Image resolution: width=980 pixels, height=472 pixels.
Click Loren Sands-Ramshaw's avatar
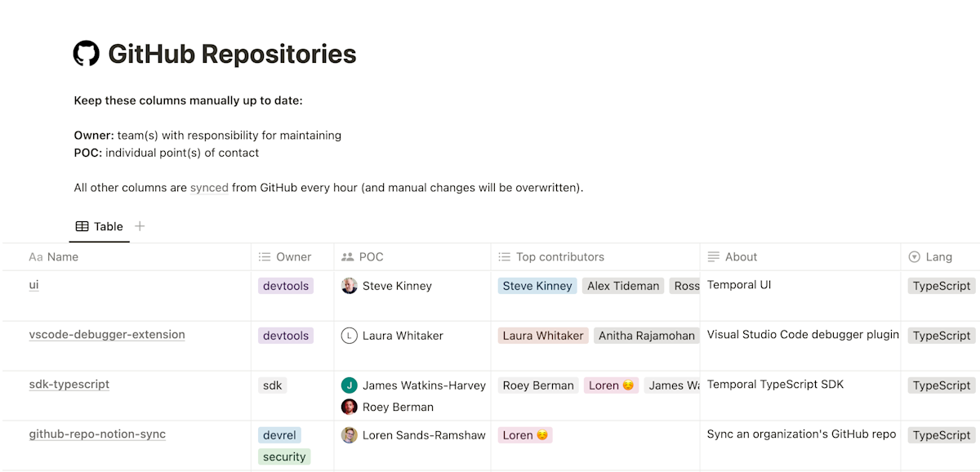[x=350, y=435]
